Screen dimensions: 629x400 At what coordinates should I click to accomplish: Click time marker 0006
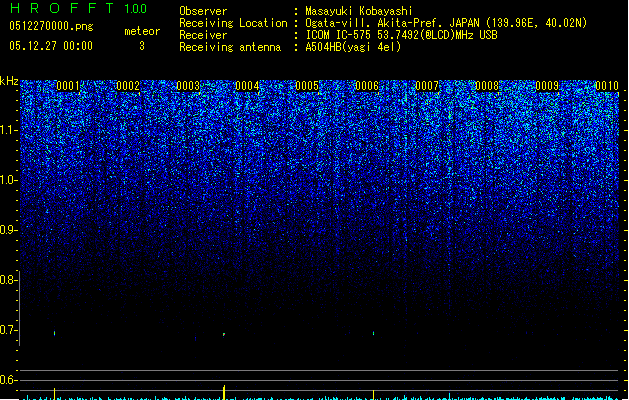pos(367,86)
